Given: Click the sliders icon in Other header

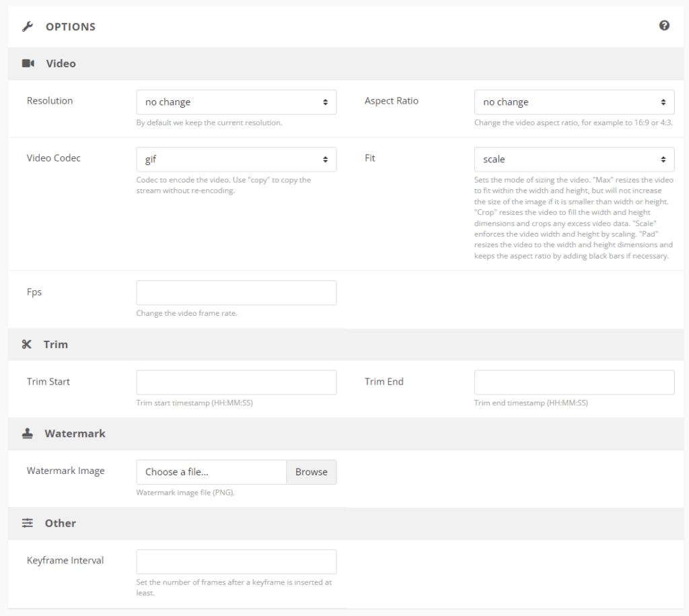Looking at the screenshot, I should pyautogui.click(x=28, y=523).
